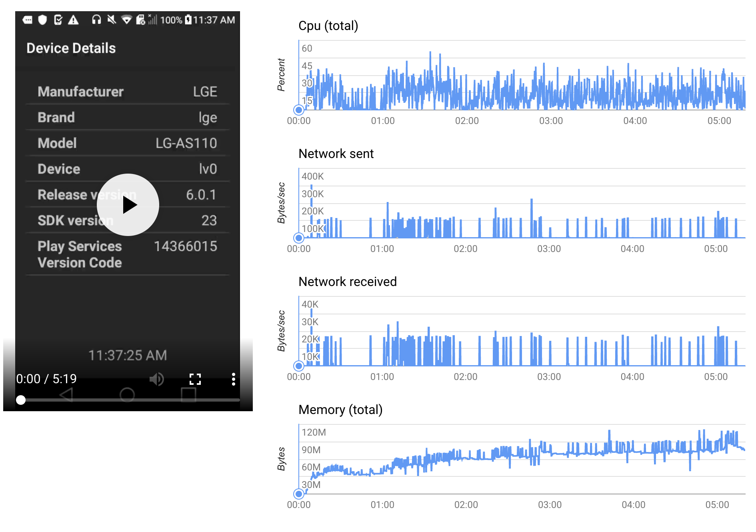Viewport: 756px width, 532px height.
Task: Click the Device Details heading
Action: pyautogui.click(x=71, y=48)
